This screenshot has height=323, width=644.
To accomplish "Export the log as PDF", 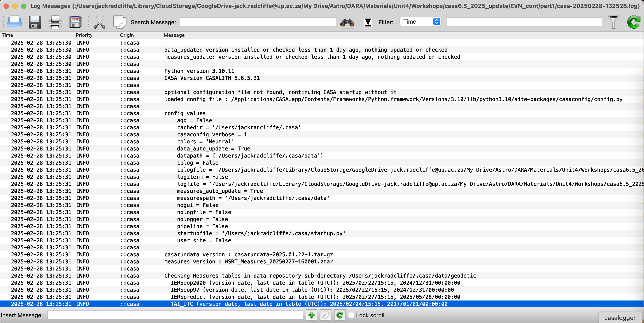I will point(75,22).
